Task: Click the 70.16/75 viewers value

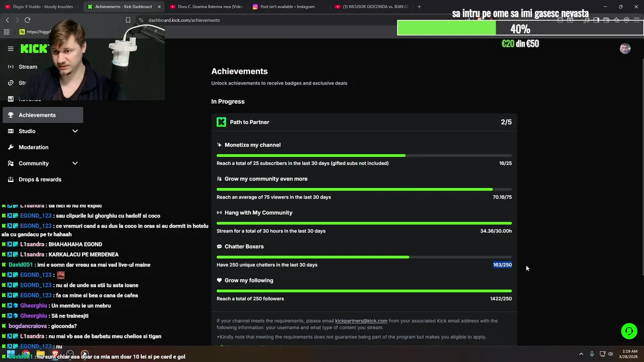Action: click(502, 197)
